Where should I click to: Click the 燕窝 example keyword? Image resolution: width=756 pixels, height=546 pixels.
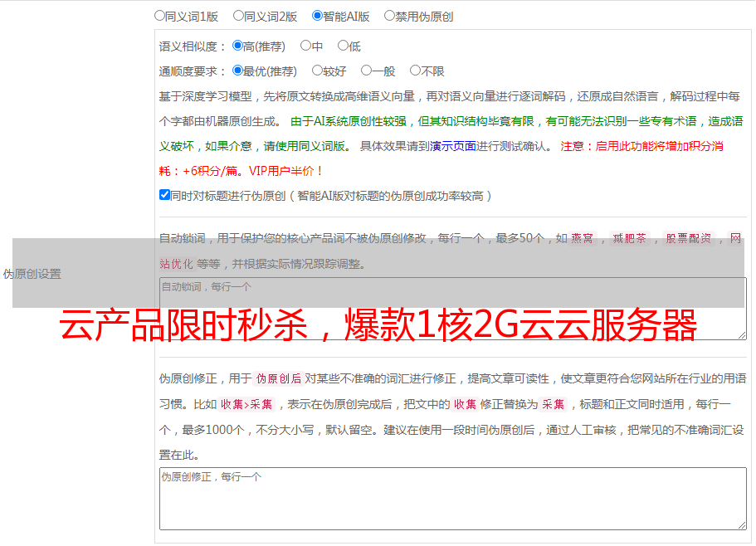coord(582,238)
